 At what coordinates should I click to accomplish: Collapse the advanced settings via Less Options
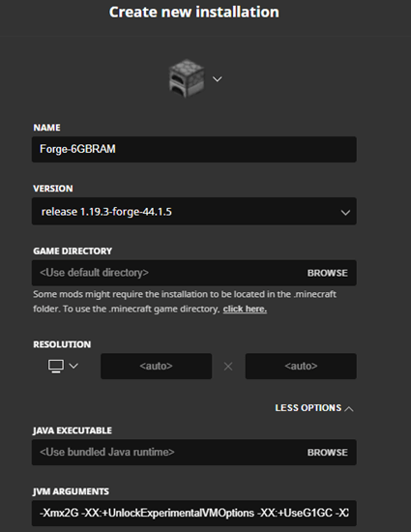point(308,408)
